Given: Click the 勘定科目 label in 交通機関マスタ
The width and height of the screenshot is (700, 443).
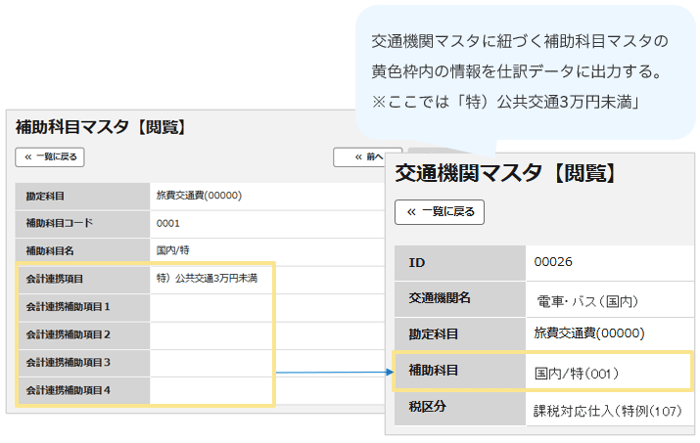Looking at the screenshot, I should point(433,334).
